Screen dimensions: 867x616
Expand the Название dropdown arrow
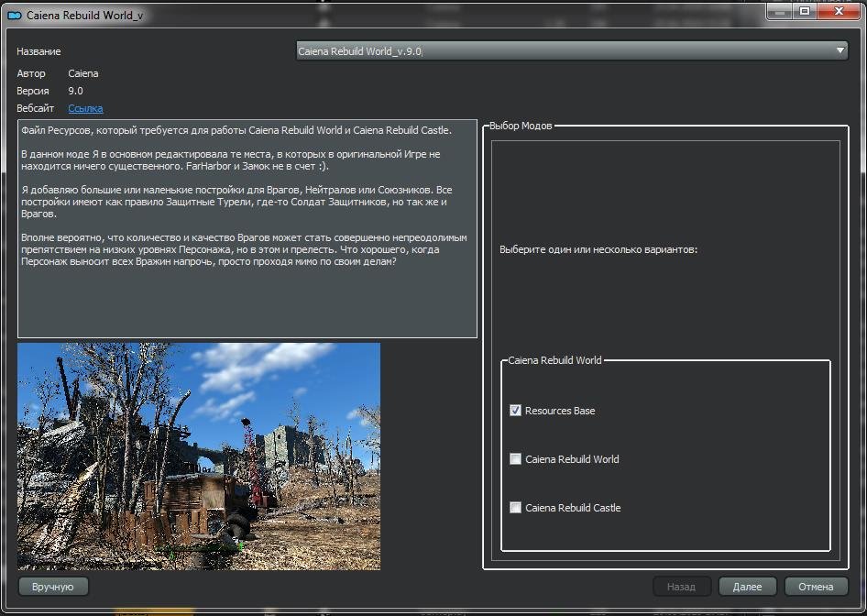[840, 51]
